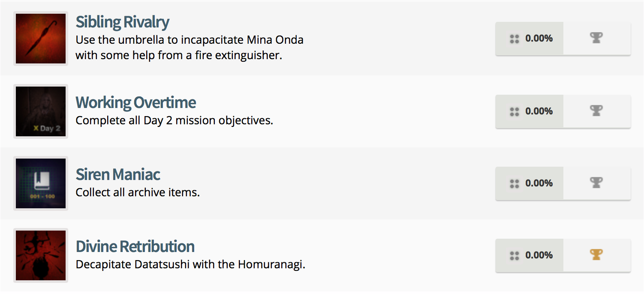Click the Siren Maniac archive book image
This screenshot has height=294, width=644.
tap(41, 183)
